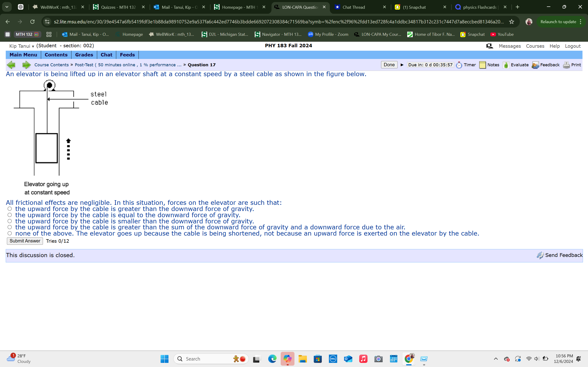Open Messages via the monitor icon

489,46
